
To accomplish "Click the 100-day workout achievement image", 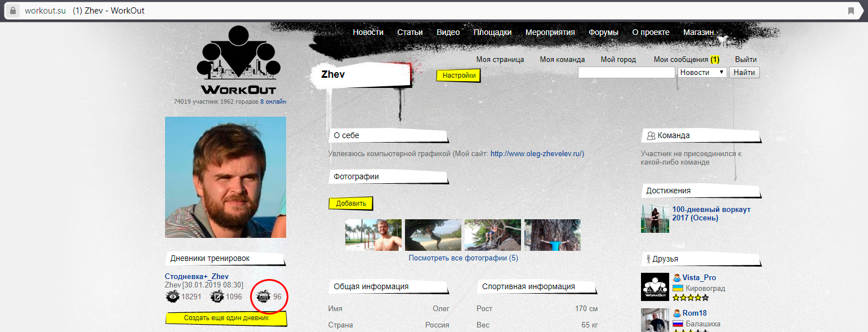I will pyautogui.click(x=655, y=218).
